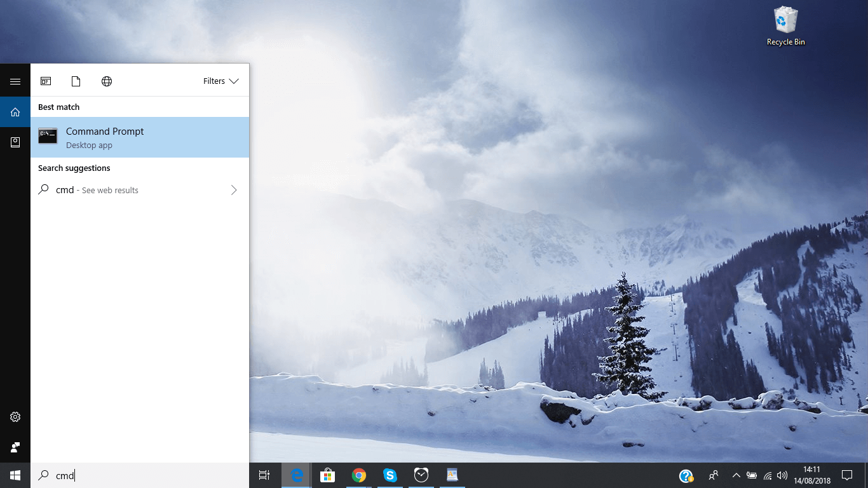Click the volume speaker icon
Screen dimensions: 868x488
point(782,475)
